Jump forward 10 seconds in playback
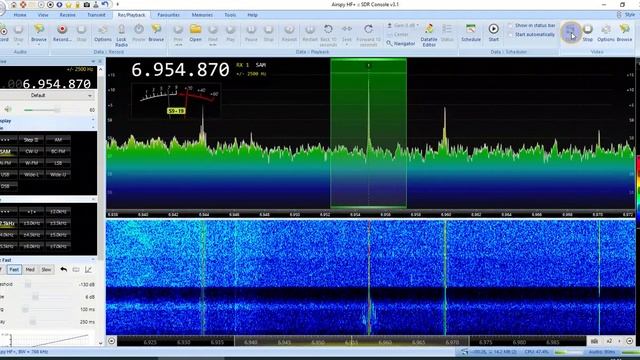 pyautogui.click(x=368, y=35)
